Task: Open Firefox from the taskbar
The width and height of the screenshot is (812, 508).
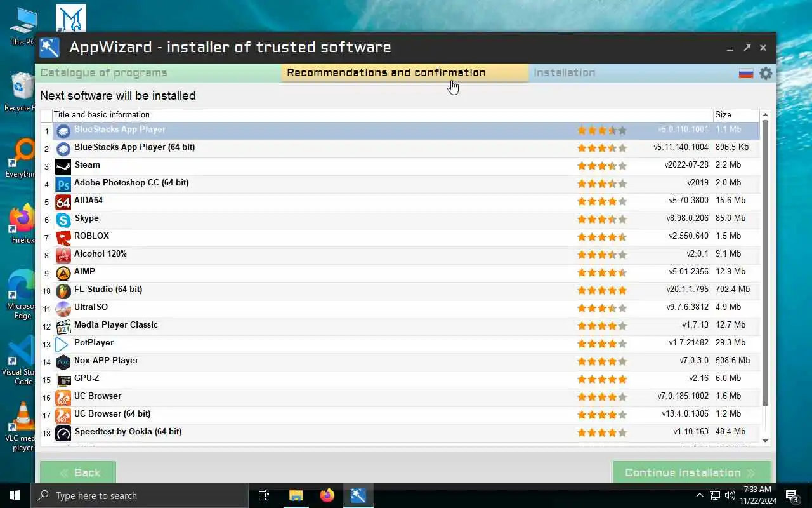Action: 327,495
